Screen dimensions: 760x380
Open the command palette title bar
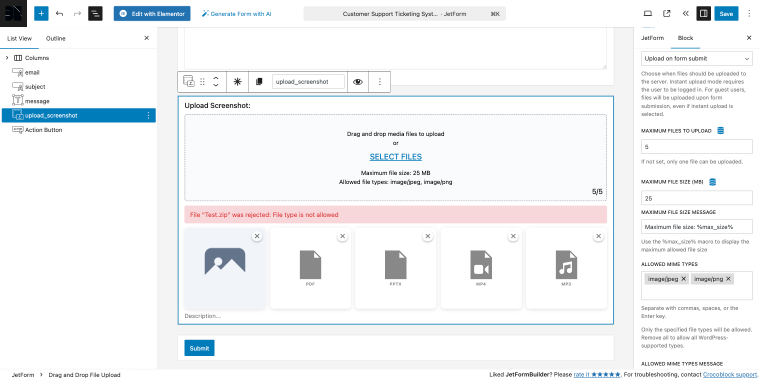[x=404, y=14]
